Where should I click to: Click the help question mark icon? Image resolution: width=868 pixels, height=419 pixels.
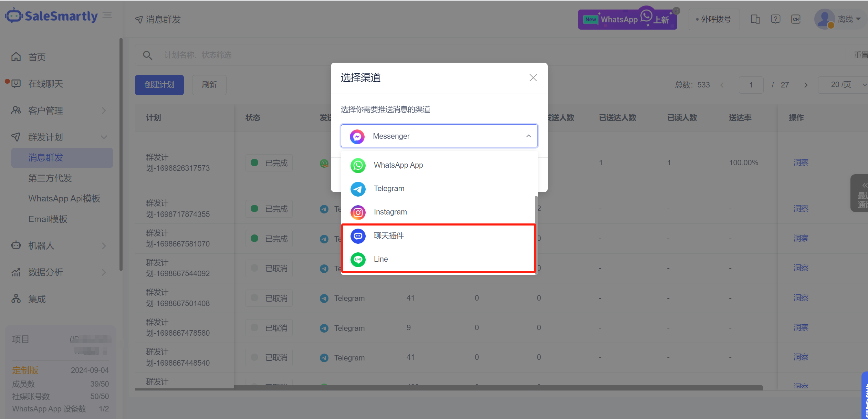(x=775, y=19)
